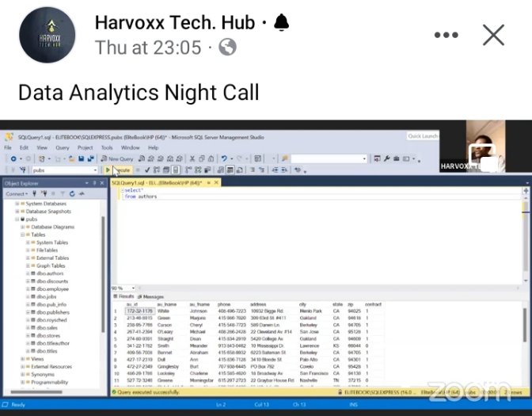Select the dbo.jobs table
Image resolution: width=532 pixels, height=416 pixels.
click(x=46, y=297)
